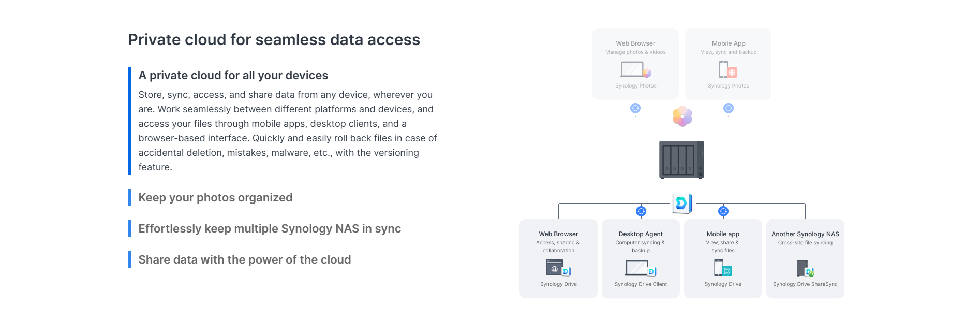980x334 pixels.
Task: Click 'Desktop Agent' card title
Action: [641, 234]
